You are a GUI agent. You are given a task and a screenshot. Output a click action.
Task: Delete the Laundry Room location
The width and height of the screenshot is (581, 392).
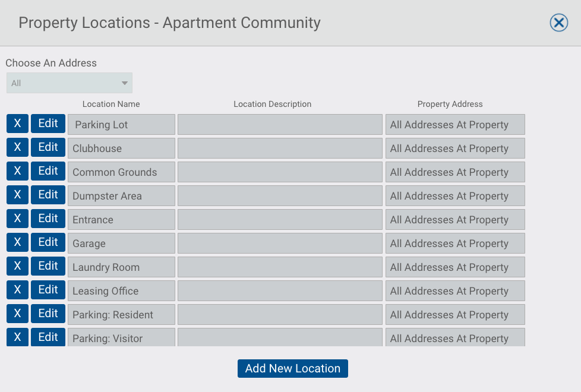(17, 265)
